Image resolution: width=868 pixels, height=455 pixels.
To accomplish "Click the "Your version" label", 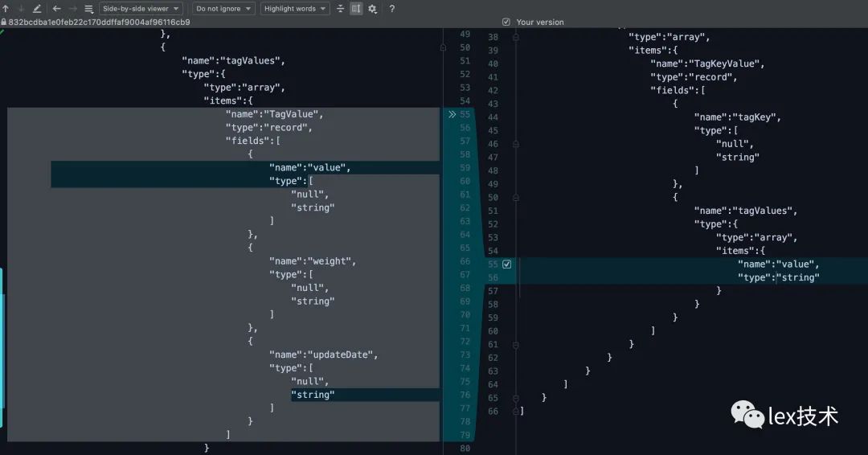I will [540, 23].
